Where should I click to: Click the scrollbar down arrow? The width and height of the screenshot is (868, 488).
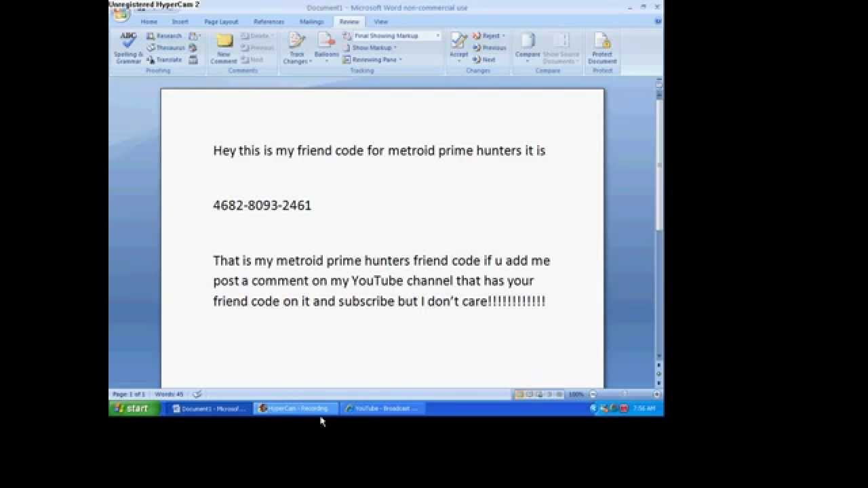(x=658, y=356)
